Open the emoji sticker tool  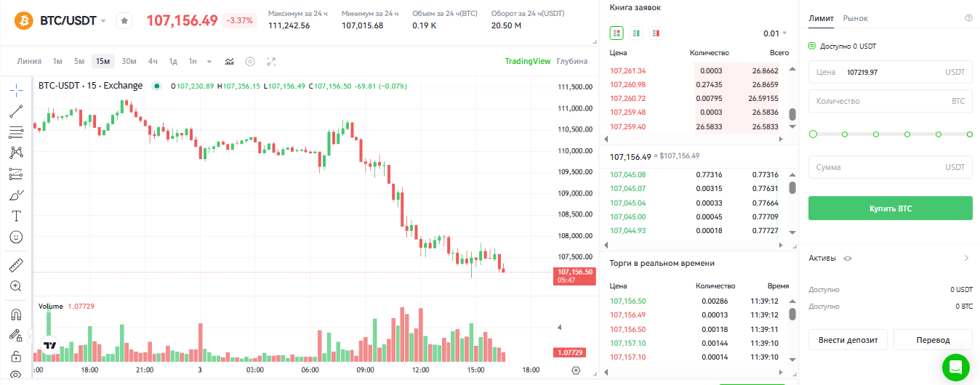[x=16, y=237]
